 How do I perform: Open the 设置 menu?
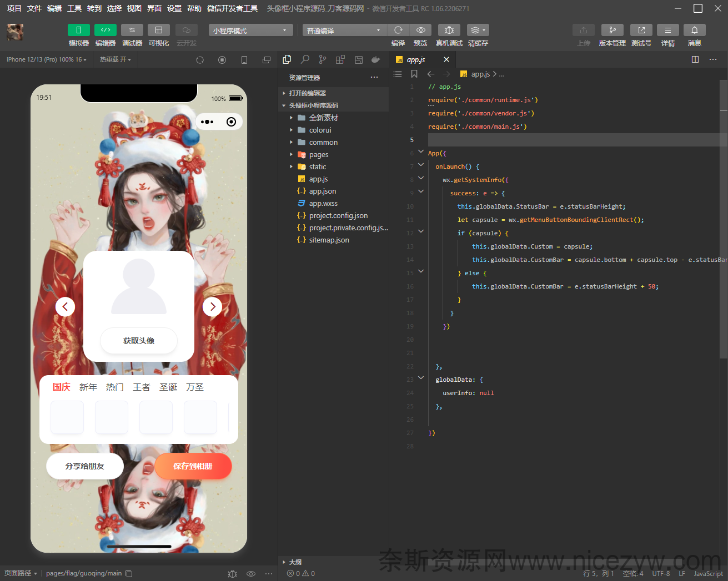click(174, 8)
